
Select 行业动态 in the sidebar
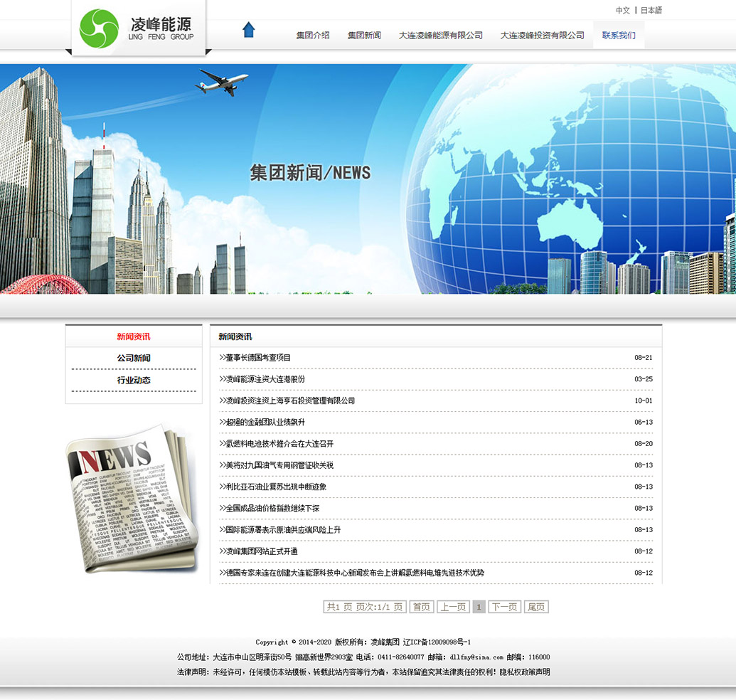click(134, 381)
